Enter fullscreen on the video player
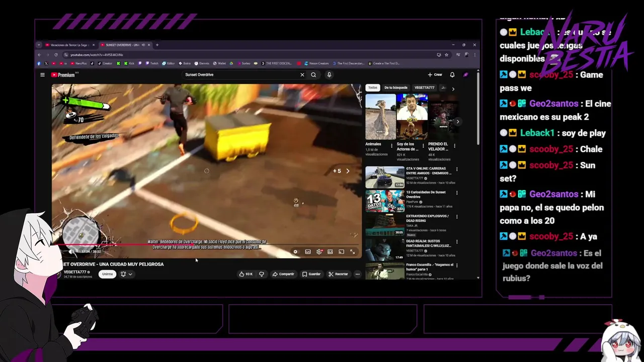 point(352,252)
